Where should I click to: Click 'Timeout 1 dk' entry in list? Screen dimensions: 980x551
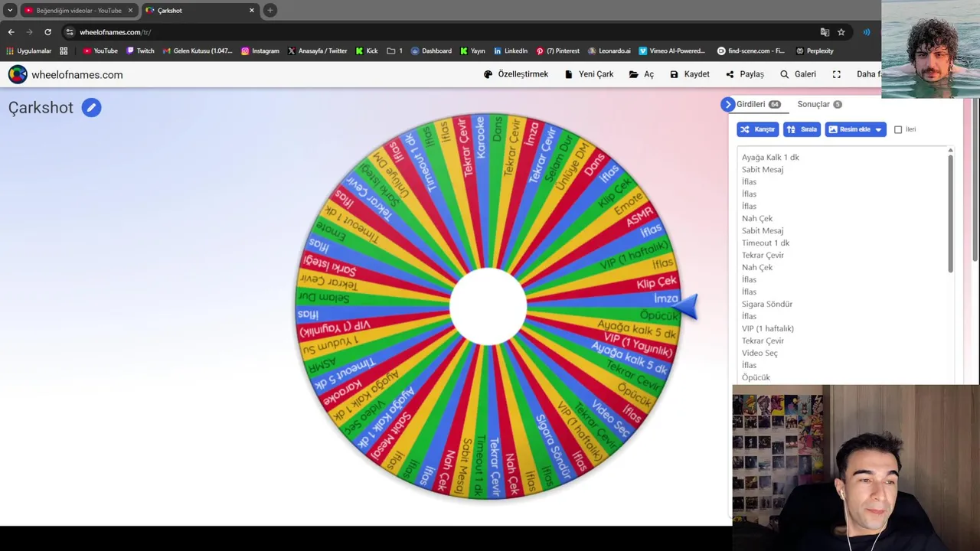click(x=766, y=243)
